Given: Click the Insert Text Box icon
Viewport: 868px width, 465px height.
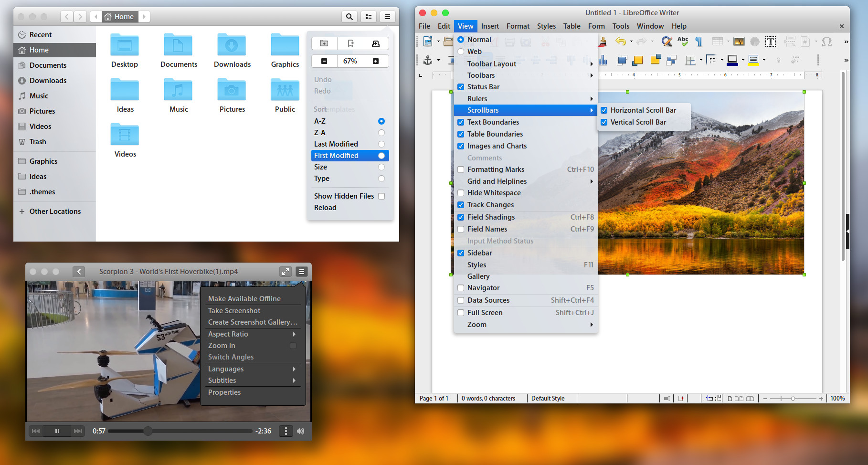Looking at the screenshot, I should (x=770, y=42).
